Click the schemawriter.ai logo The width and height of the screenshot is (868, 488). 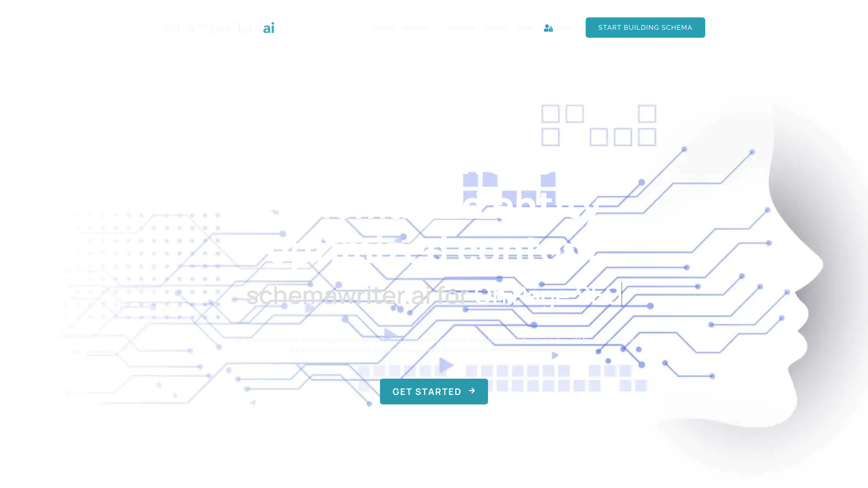coord(219,27)
